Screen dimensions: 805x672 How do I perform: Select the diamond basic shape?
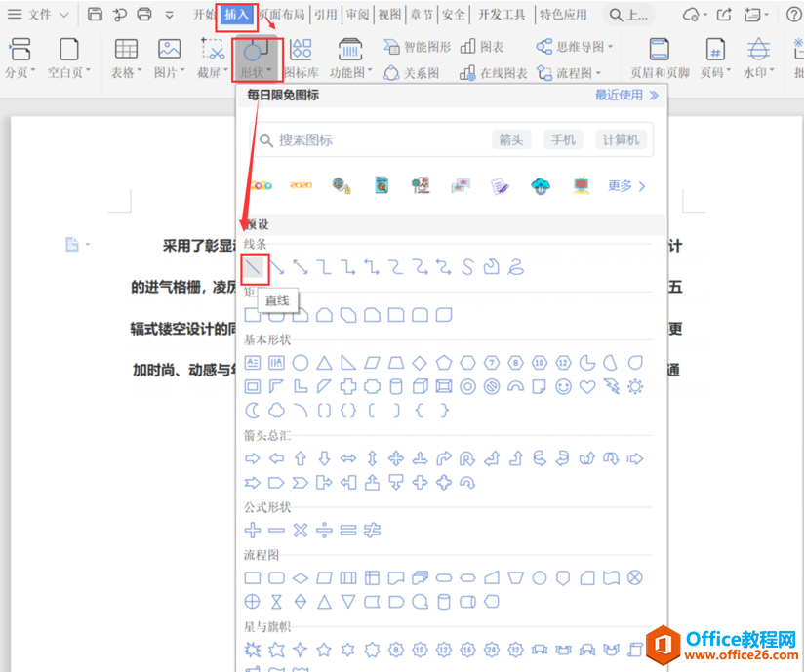420,363
